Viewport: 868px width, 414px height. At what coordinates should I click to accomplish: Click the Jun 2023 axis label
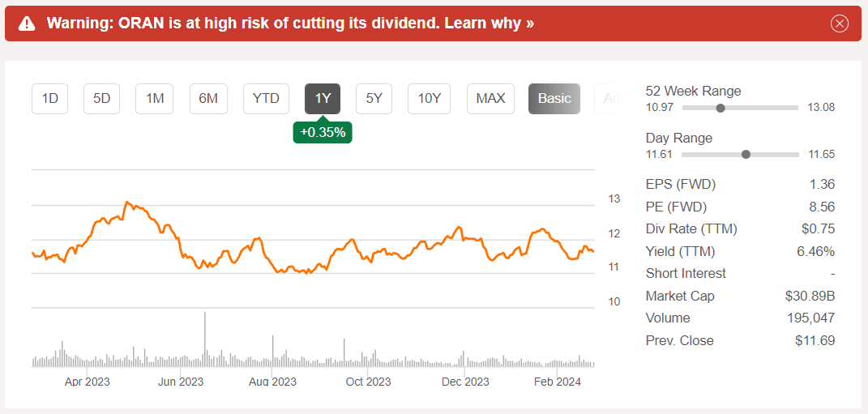tap(181, 382)
